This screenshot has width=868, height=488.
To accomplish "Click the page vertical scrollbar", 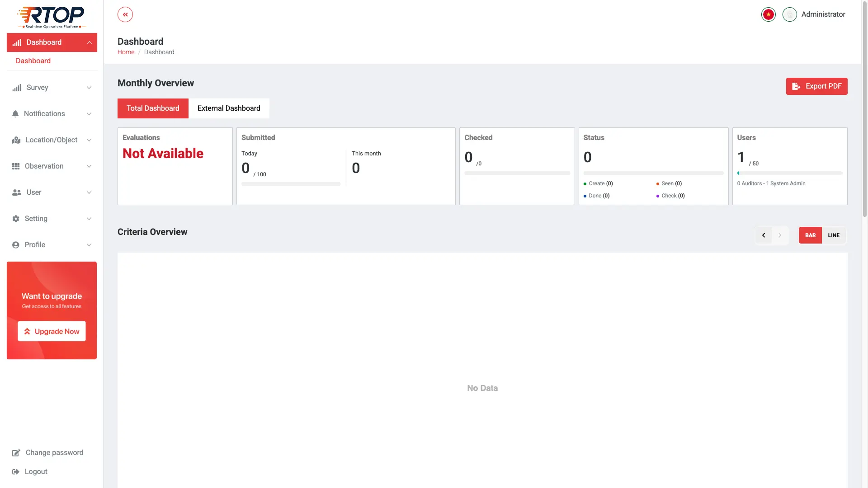I will click(864, 108).
